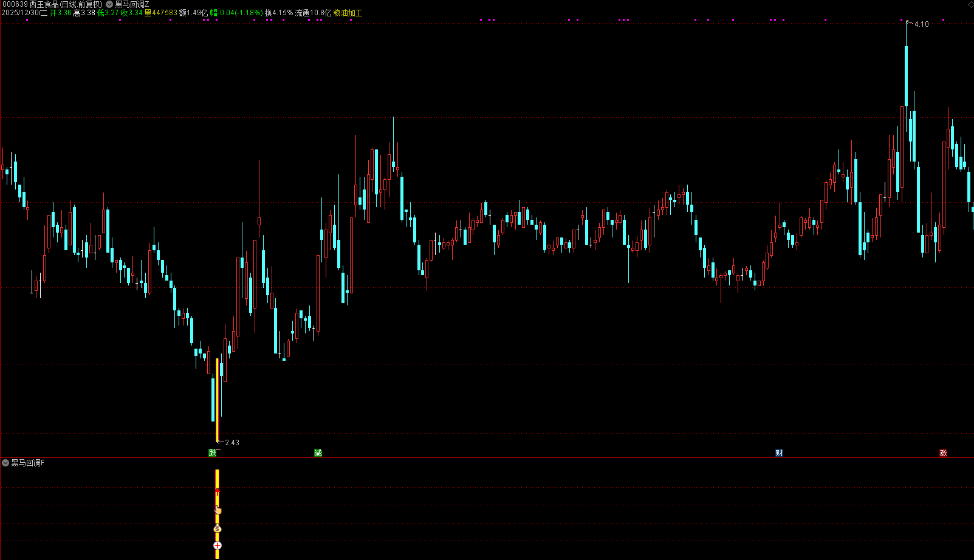Click the 粮油加工 industry link
Viewport: 974px width, 560px height.
(348, 13)
